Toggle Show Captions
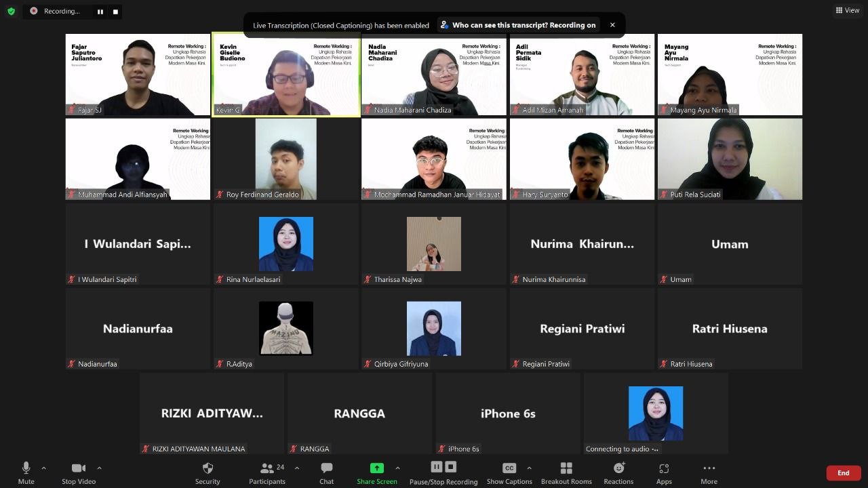868x488 pixels. tap(509, 472)
